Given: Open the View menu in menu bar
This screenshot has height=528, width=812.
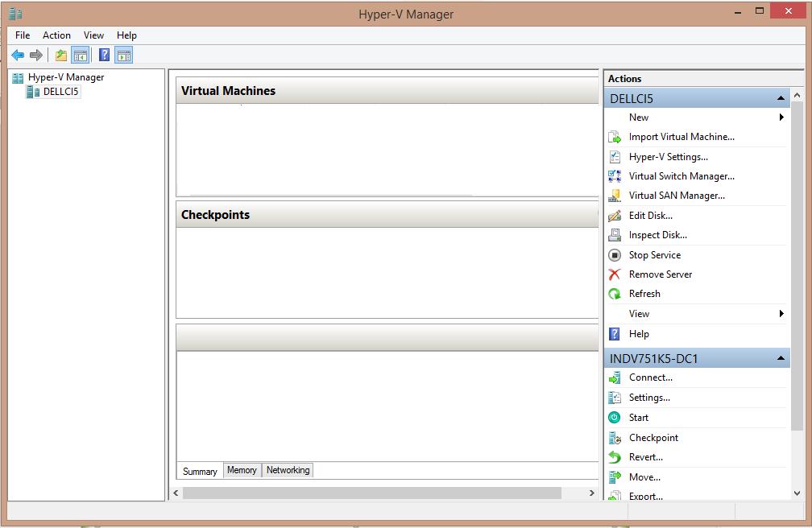Looking at the screenshot, I should [93, 35].
